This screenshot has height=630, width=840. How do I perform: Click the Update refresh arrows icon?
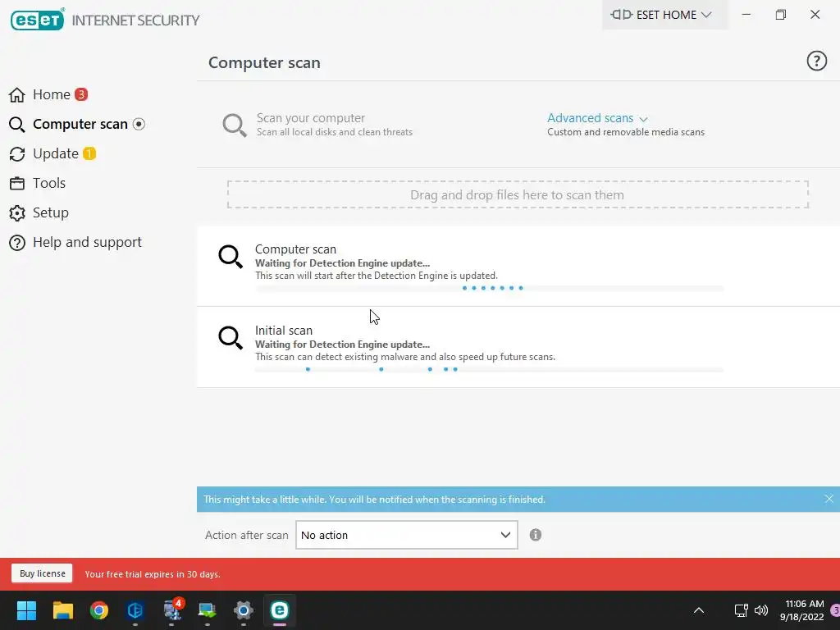point(17,154)
